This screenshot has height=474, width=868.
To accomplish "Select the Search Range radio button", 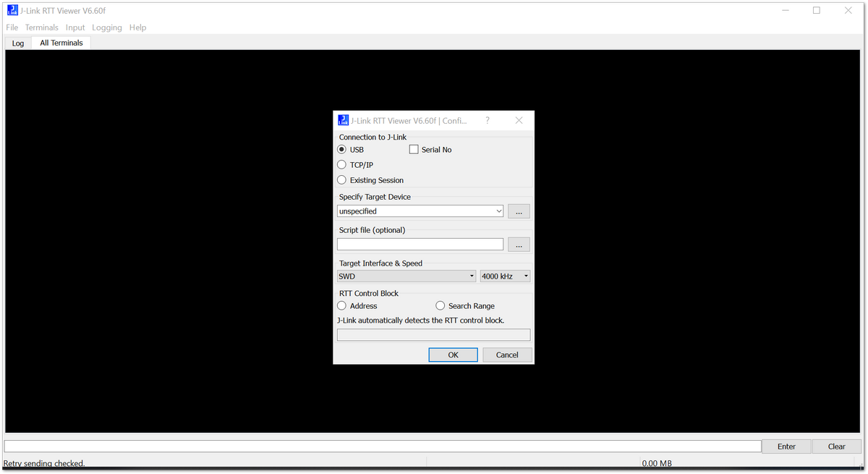I will pyautogui.click(x=441, y=306).
